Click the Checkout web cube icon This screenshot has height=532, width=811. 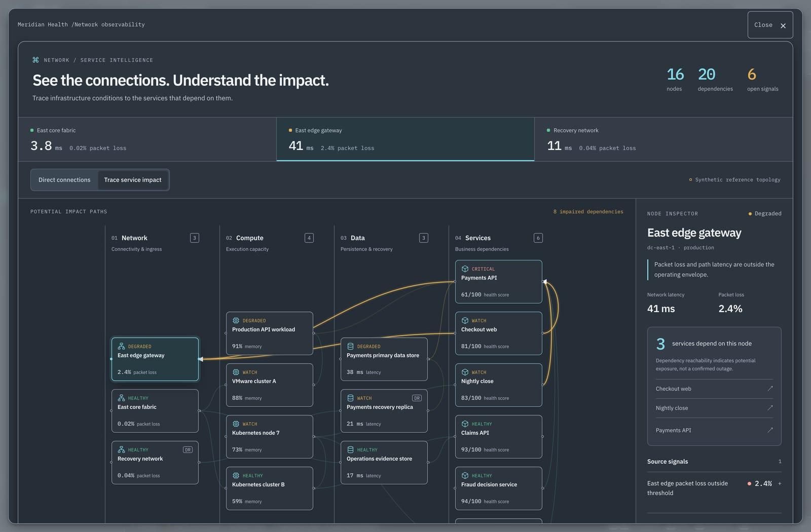click(465, 321)
